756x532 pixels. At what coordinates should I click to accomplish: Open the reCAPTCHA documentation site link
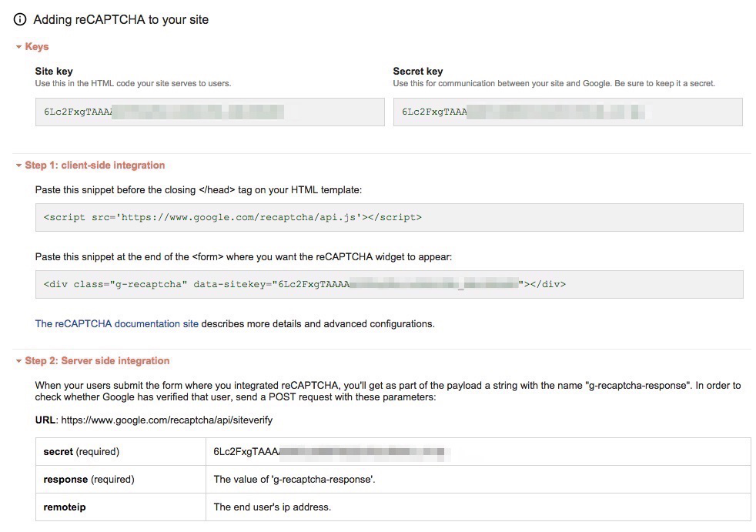tap(115, 323)
